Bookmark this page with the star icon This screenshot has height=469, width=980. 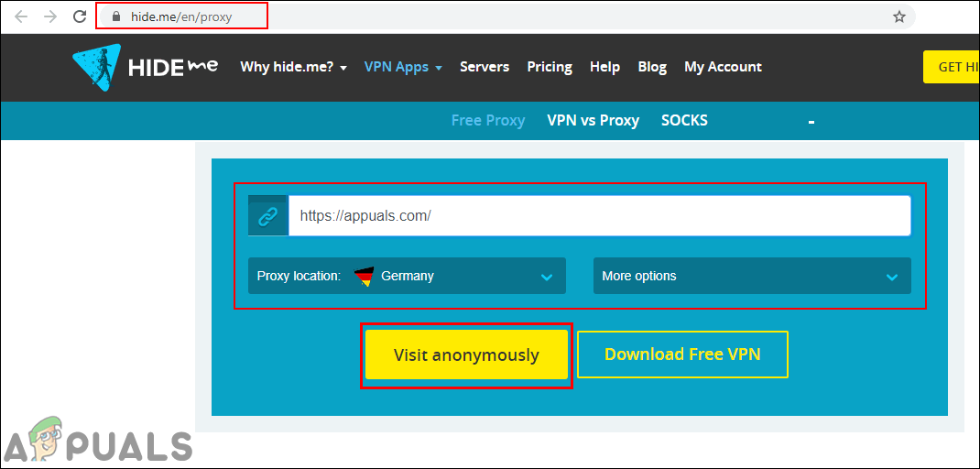click(898, 16)
